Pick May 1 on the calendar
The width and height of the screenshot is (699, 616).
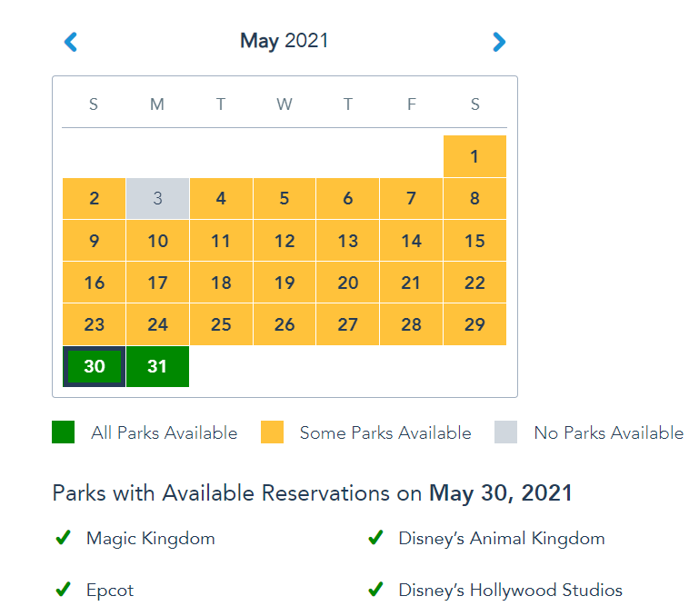pos(474,156)
